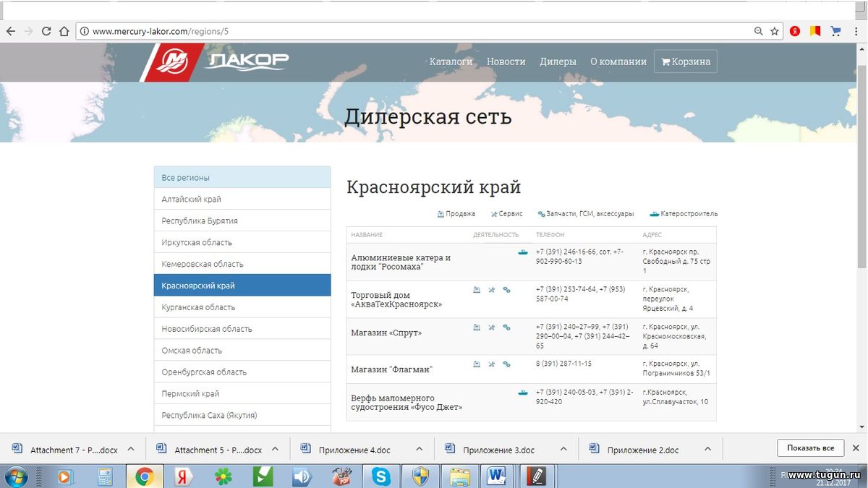Image resolution: width=868 pixels, height=488 pixels.
Task: Click sales icon for Магазин "Флагман"
Action: (477, 364)
